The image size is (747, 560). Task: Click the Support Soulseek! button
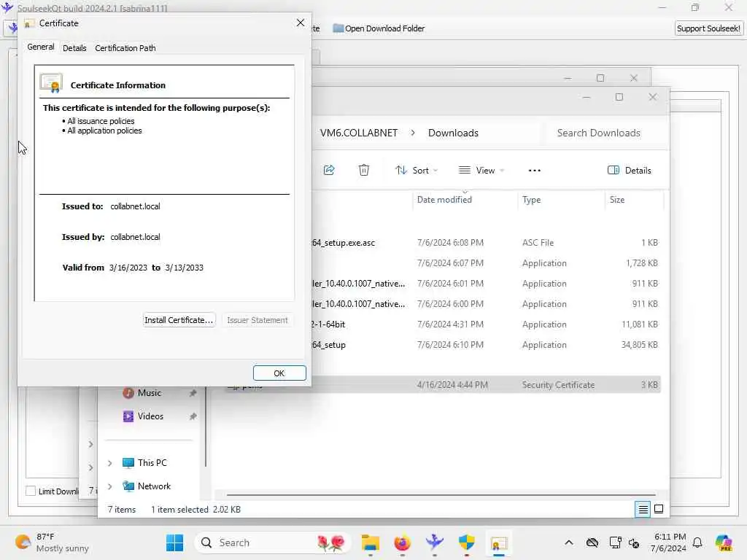[x=708, y=28]
